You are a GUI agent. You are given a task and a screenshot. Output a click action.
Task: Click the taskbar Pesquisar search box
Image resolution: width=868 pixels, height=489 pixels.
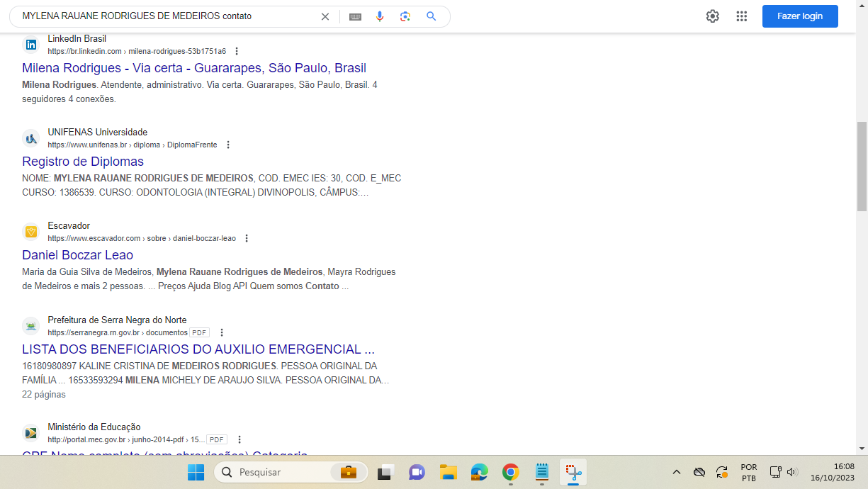pyautogui.click(x=291, y=472)
